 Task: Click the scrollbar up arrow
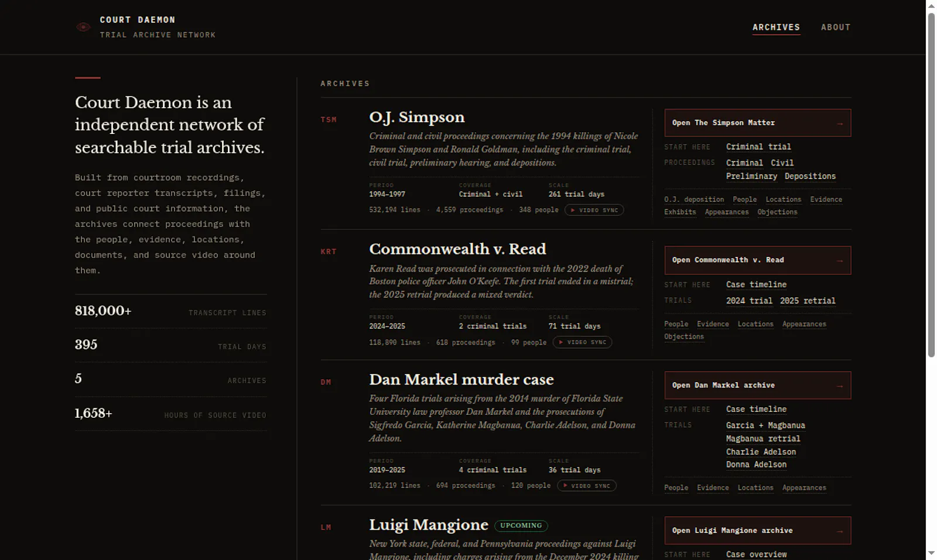click(x=931, y=5)
